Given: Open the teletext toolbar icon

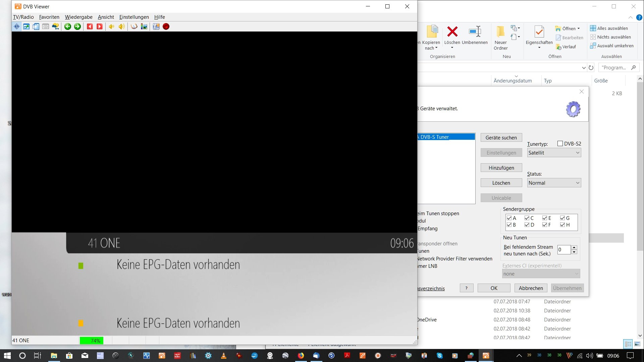Looking at the screenshot, I should click(46, 26).
